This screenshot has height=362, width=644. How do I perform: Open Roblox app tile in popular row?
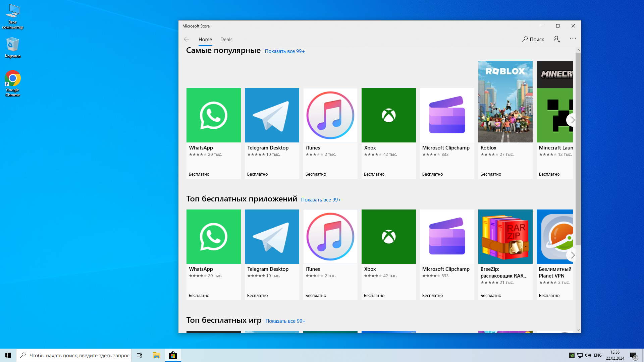point(505,102)
